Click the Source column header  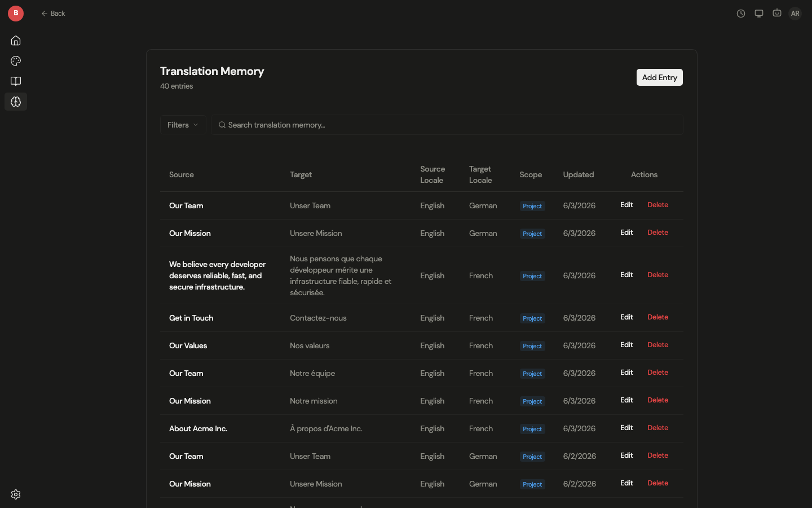tap(182, 175)
